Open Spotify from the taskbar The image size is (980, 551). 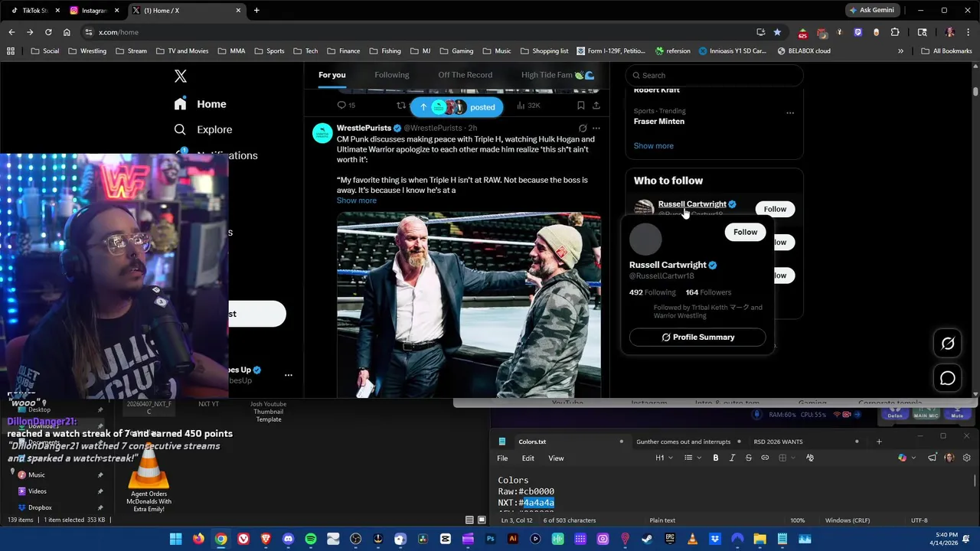311,539
